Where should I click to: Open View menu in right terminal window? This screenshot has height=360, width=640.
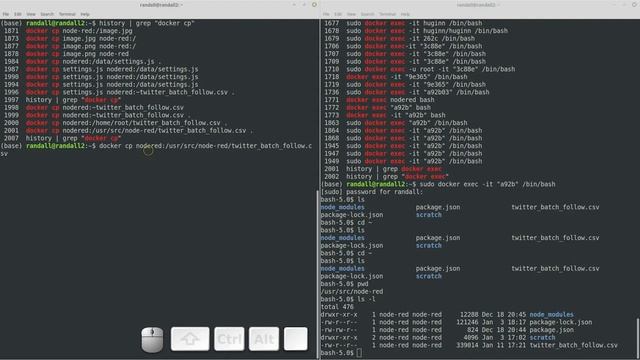[351, 14]
